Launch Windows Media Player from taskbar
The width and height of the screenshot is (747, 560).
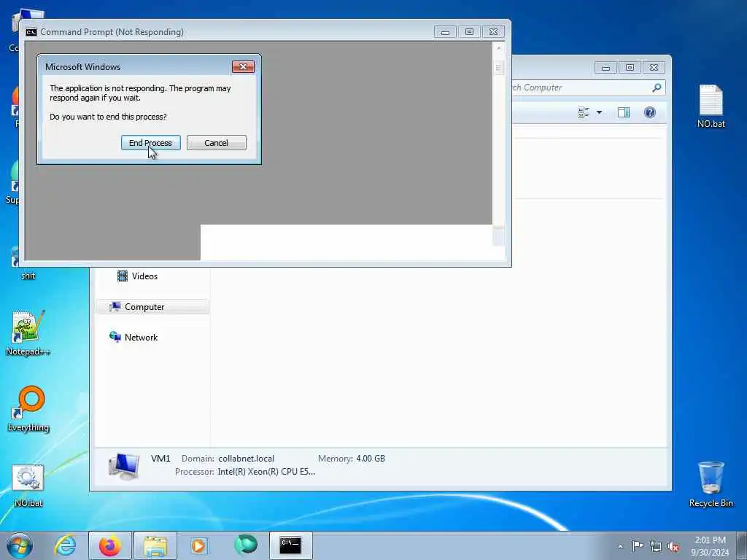198,545
